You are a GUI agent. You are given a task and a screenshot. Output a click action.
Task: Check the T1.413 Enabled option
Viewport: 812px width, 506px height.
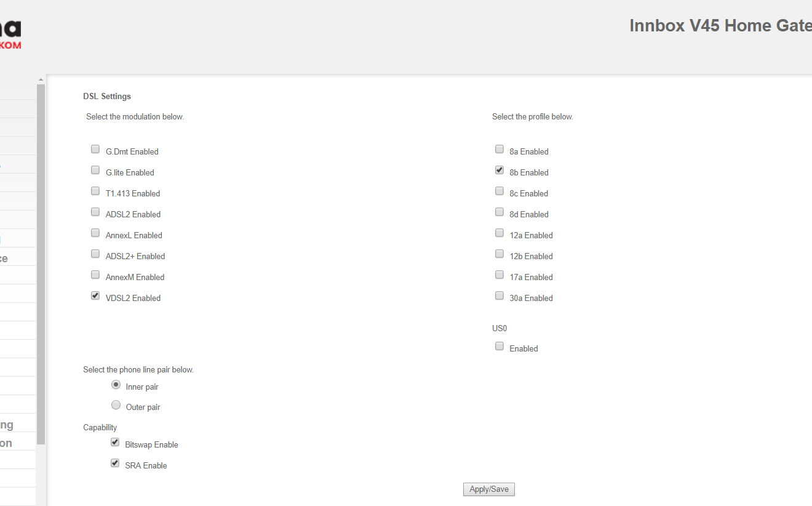(x=95, y=191)
